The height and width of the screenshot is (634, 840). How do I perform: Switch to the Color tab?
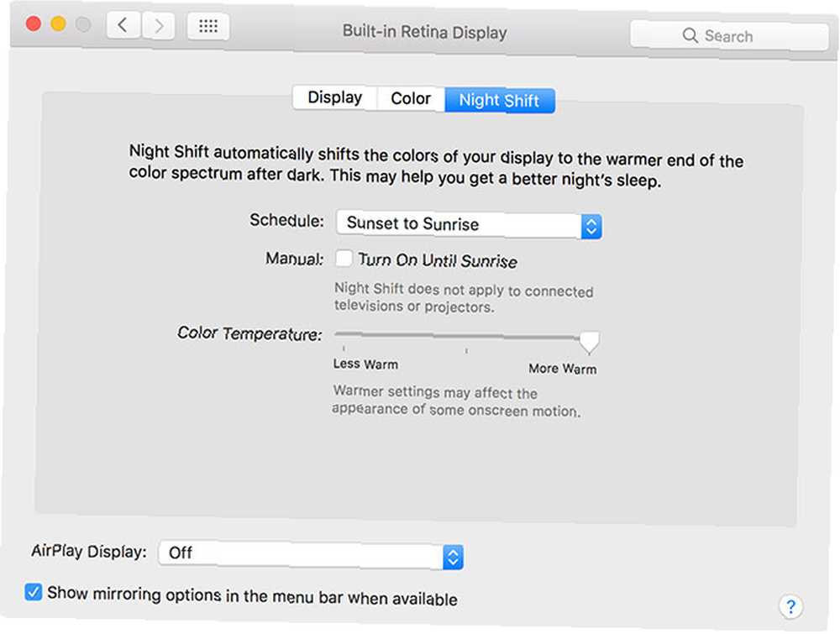(x=411, y=99)
